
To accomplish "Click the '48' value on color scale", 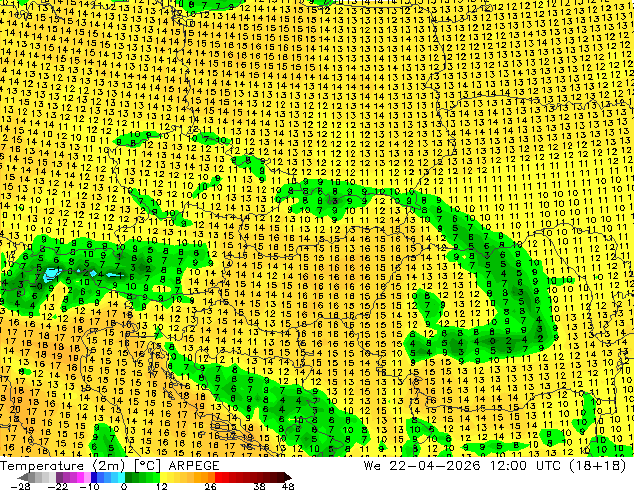I will click(288, 486).
